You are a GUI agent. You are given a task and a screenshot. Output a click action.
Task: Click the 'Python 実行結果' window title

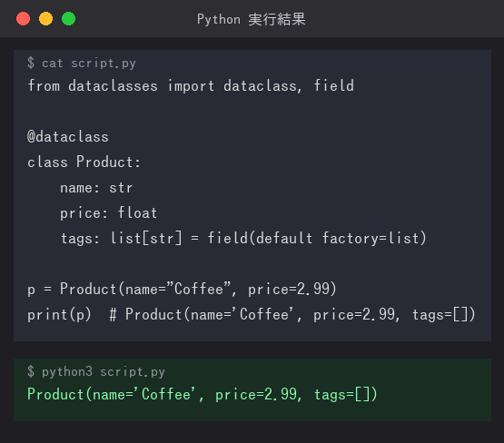click(252, 19)
